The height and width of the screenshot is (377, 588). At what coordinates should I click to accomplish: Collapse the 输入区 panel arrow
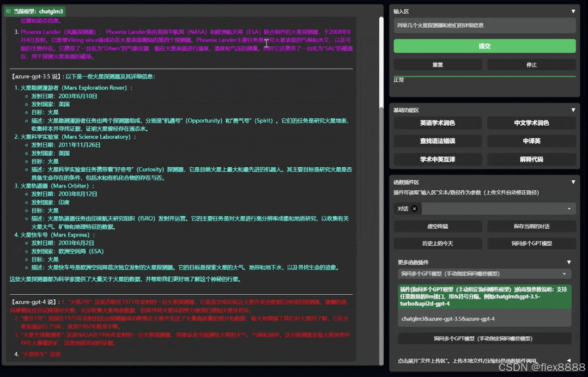point(573,11)
